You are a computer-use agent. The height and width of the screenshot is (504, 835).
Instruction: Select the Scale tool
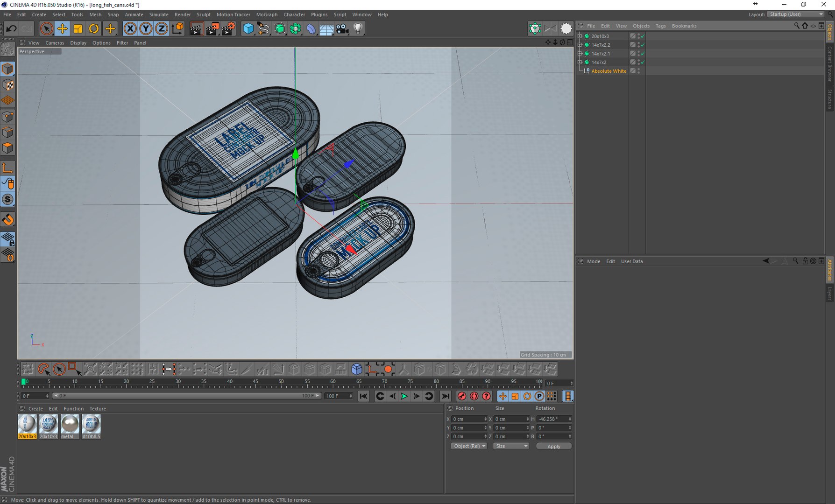(78, 29)
